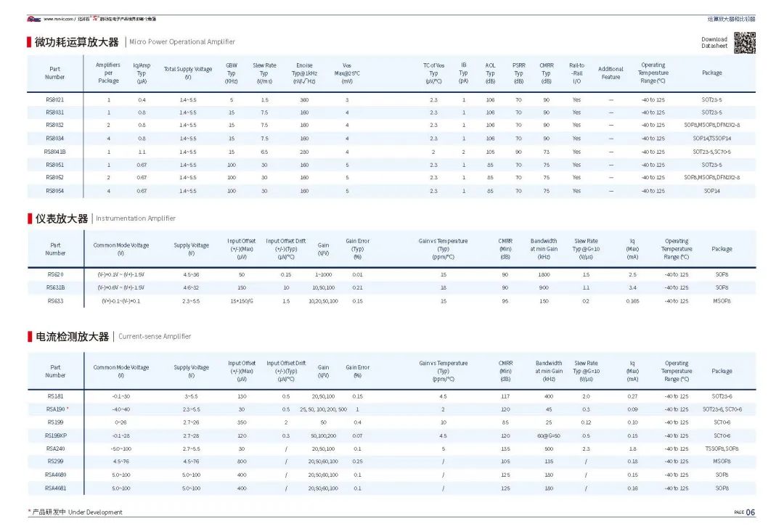
Task: Click the Download Datasheet label
Action: [x=714, y=43]
